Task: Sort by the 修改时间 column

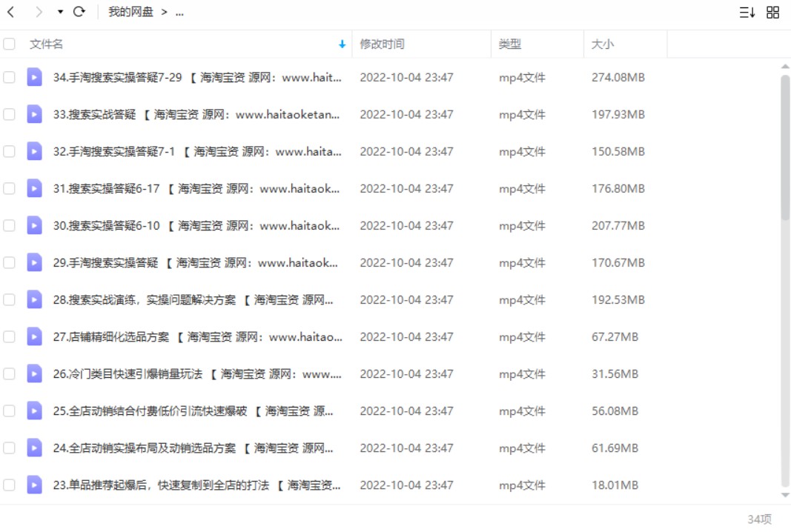Action: click(x=382, y=44)
